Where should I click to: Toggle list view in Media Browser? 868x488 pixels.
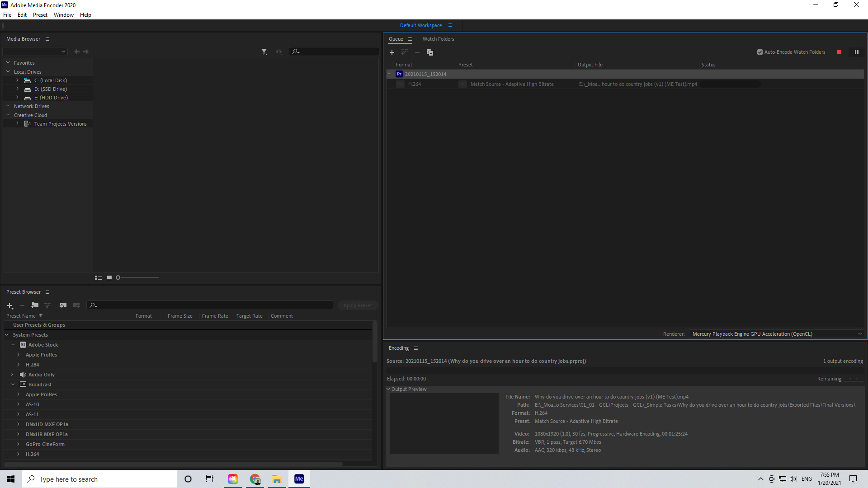[99, 277]
